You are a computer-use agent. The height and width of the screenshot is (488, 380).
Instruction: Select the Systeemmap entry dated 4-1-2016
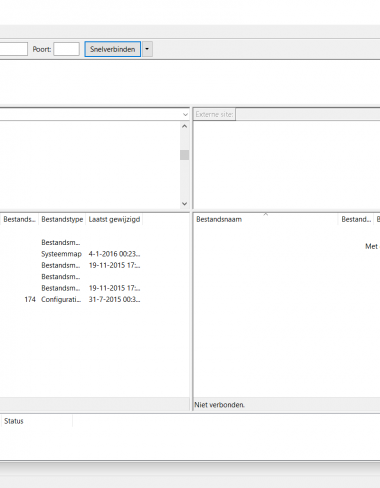pos(95,254)
